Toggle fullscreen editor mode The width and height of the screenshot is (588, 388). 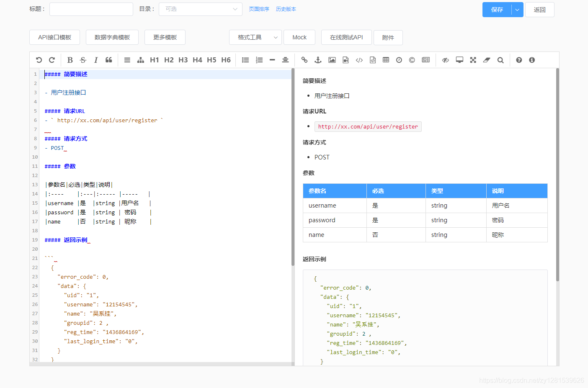(x=473, y=60)
